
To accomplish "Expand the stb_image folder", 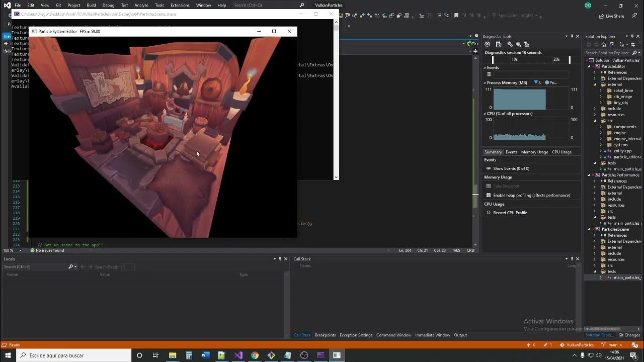I will click(x=600, y=97).
